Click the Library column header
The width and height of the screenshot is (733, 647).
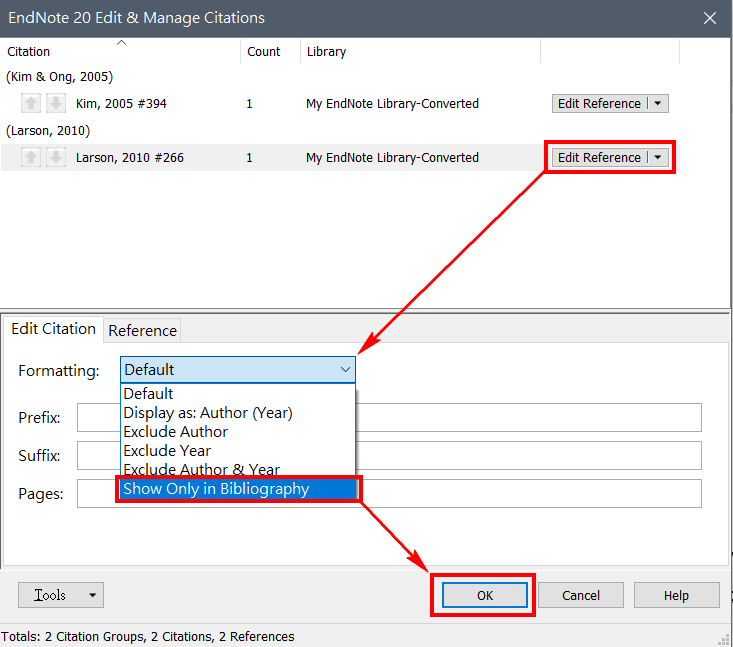(x=420, y=51)
